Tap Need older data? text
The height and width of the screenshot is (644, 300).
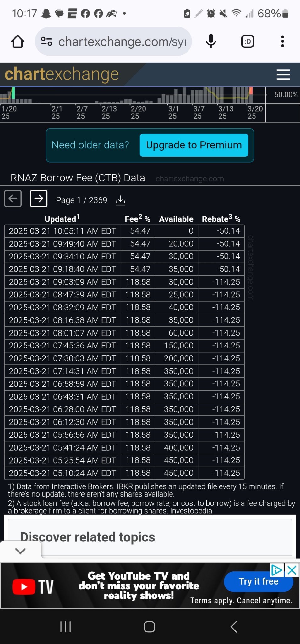pyautogui.click(x=90, y=145)
